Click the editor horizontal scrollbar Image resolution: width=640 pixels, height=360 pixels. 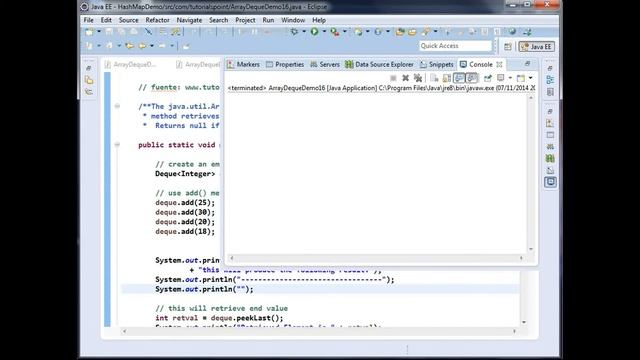tap(319, 331)
